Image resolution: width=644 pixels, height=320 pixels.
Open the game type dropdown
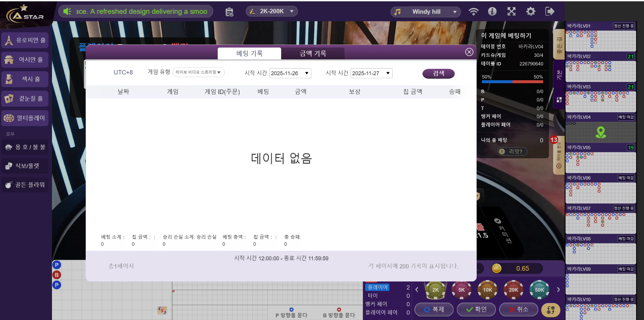(x=198, y=72)
